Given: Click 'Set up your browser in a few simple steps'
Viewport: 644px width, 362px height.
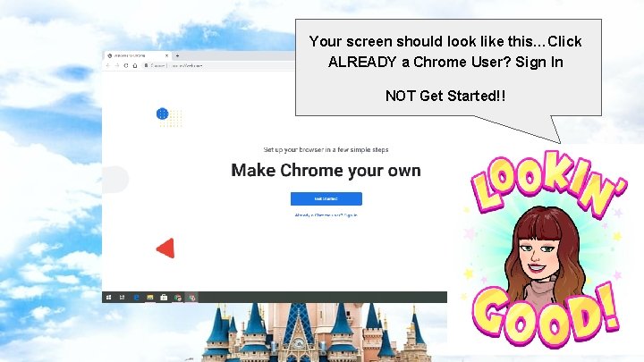Looking at the screenshot, I should [x=326, y=150].
